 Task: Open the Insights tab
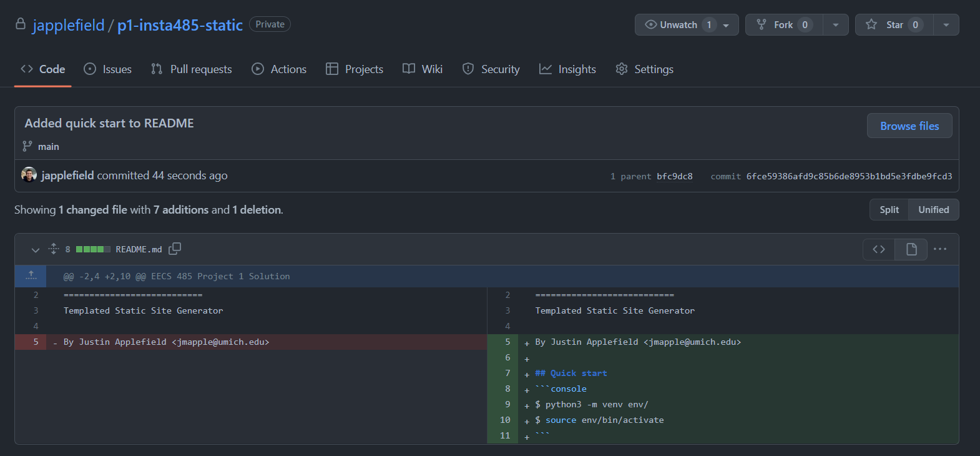[567, 69]
